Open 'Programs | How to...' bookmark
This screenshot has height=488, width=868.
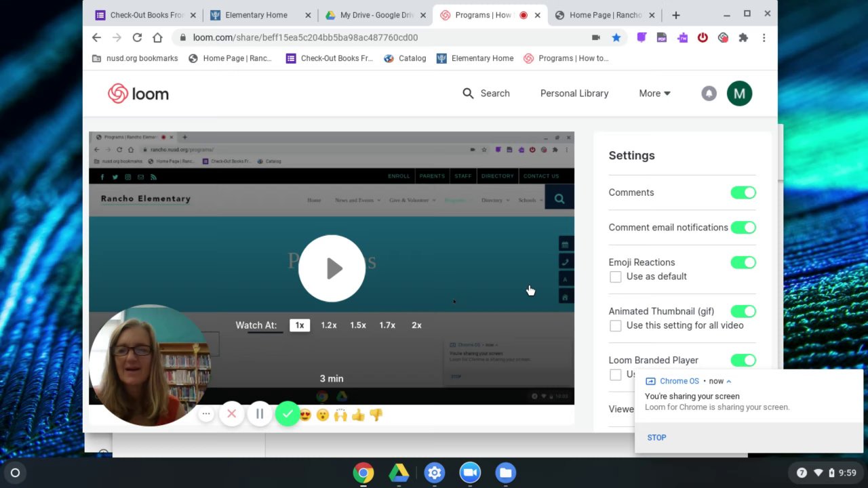(x=566, y=58)
